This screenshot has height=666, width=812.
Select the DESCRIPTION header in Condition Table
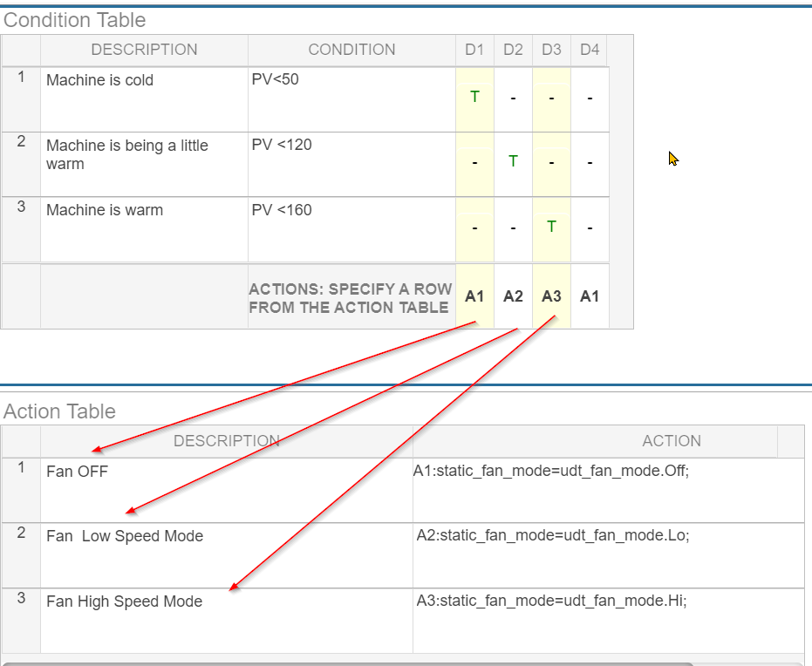click(144, 50)
